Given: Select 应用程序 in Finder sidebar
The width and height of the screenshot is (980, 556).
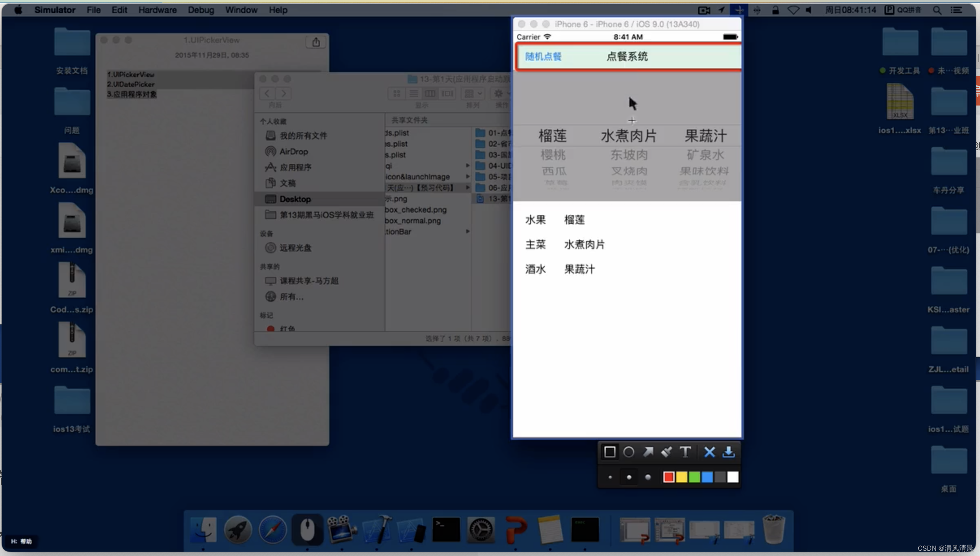Looking at the screenshot, I should pos(289,167).
